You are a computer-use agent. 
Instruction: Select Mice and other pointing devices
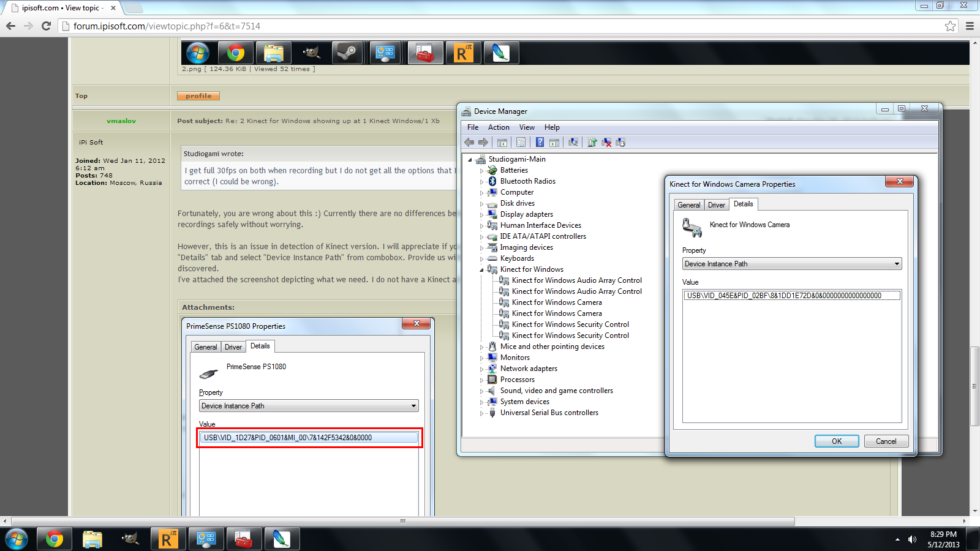[x=552, y=347]
